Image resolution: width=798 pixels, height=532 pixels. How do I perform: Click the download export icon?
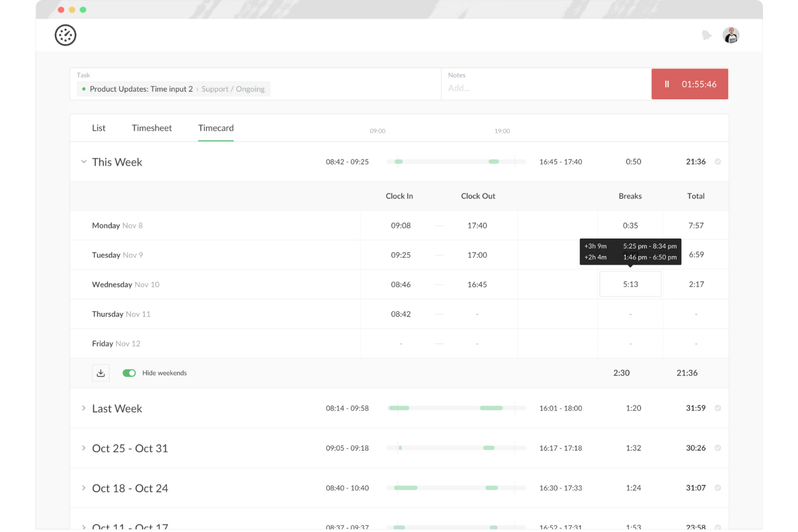click(100, 372)
